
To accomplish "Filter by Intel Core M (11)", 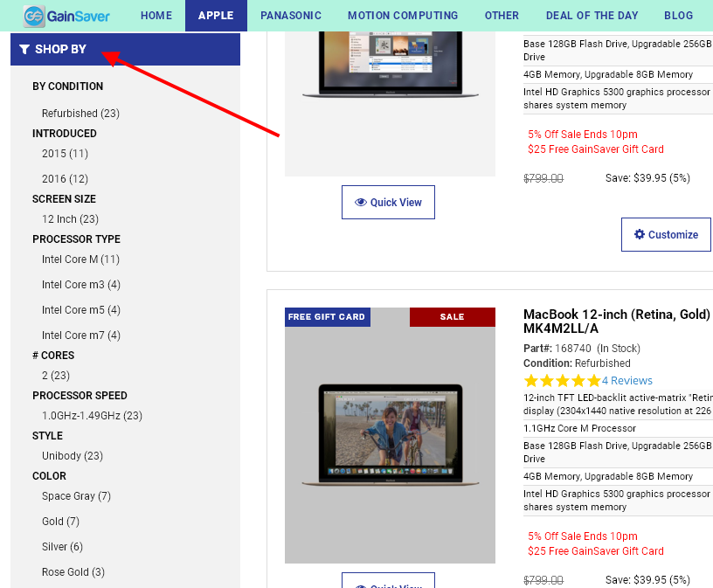I will 80,259.
